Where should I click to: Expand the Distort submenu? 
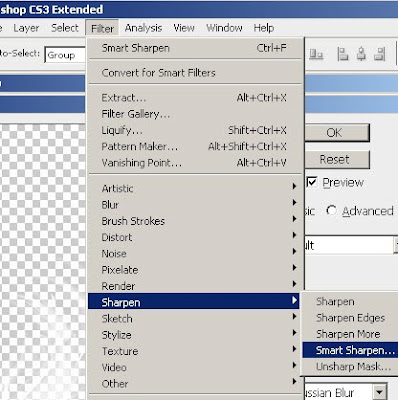(x=194, y=237)
